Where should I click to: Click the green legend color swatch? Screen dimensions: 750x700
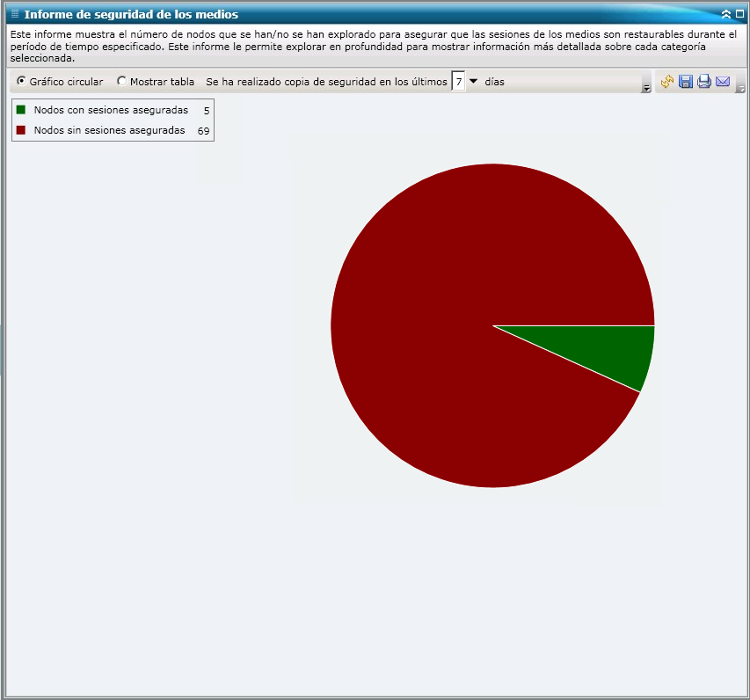pyautogui.click(x=19, y=111)
